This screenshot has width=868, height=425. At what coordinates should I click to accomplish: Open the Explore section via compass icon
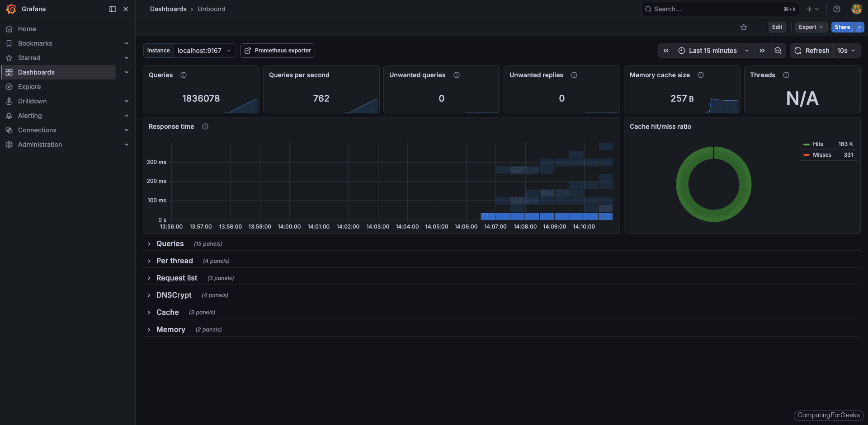click(9, 86)
